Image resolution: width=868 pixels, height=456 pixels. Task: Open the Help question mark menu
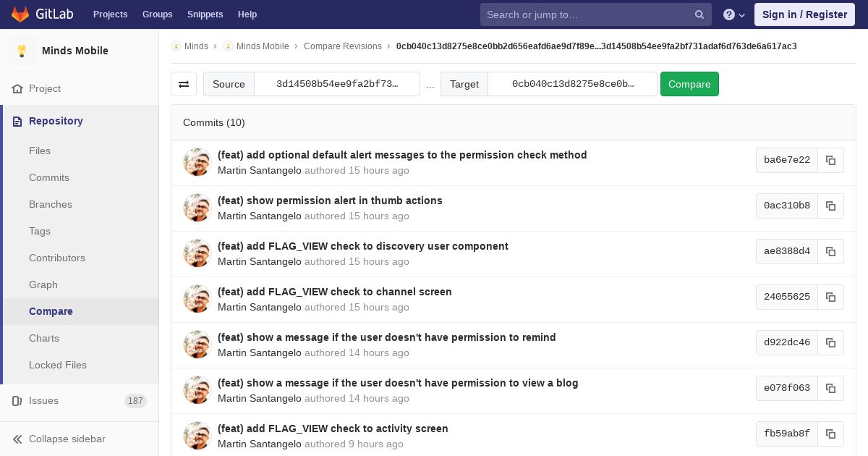[734, 14]
